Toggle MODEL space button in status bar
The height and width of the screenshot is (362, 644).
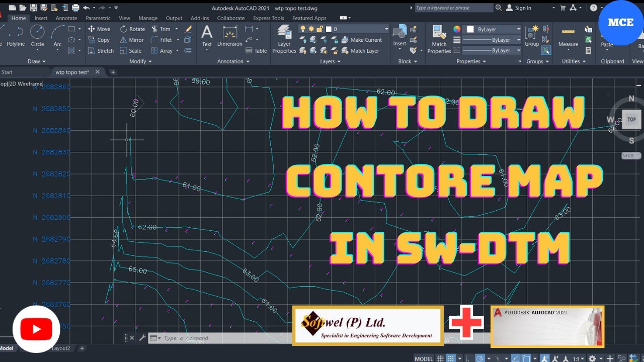click(424, 358)
